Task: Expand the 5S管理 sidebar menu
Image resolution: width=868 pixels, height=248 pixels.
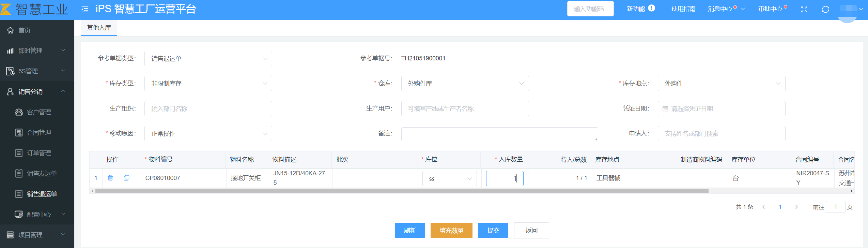Action: [37, 71]
